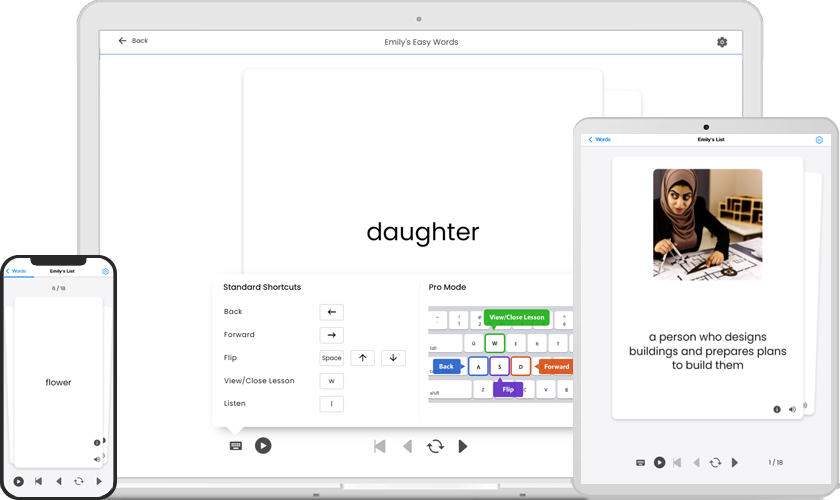Viewport: 840px width, 500px height.
Task: Click the W key in Pro Mode keyboard
Action: [x=494, y=344]
